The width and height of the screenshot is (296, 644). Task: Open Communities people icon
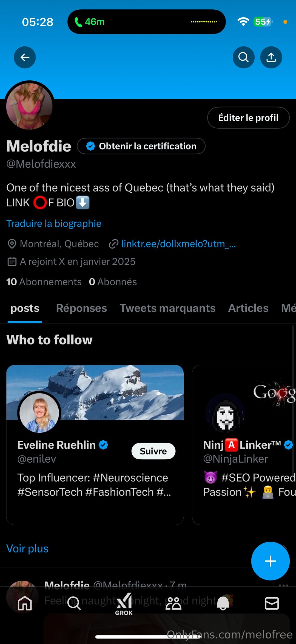point(173,603)
